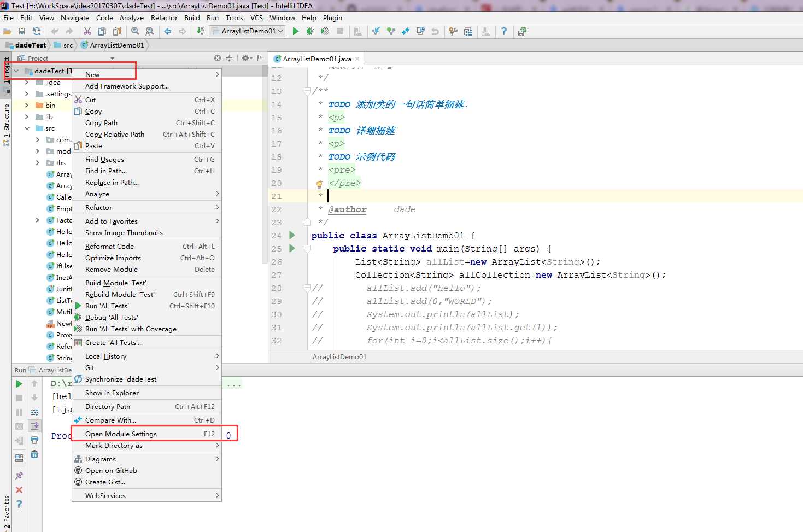Click the Save All disk icon
The width and height of the screenshot is (803, 532).
[x=22, y=31]
